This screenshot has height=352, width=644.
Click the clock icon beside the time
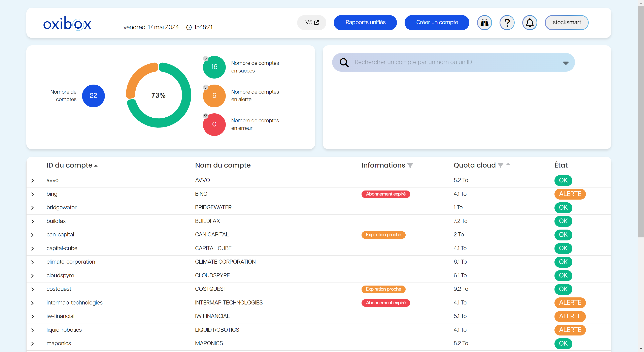coord(189,27)
